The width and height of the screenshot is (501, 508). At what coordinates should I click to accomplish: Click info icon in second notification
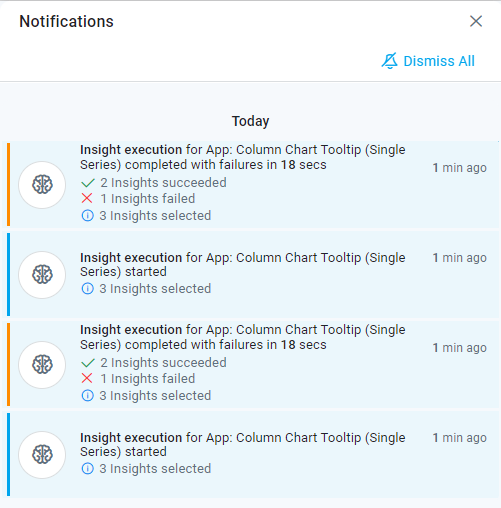pyautogui.click(x=87, y=289)
